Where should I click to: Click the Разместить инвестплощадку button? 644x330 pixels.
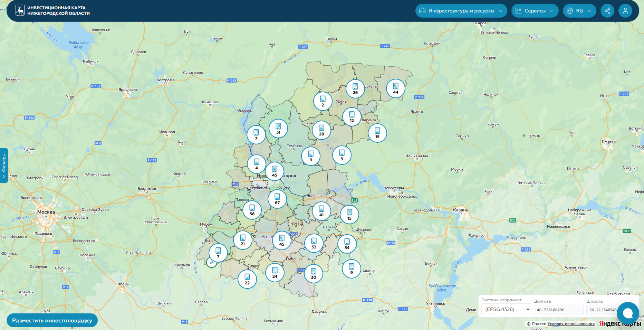[x=52, y=320]
